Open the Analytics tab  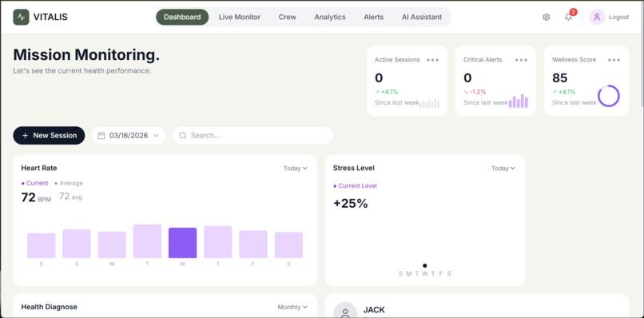pos(330,18)
